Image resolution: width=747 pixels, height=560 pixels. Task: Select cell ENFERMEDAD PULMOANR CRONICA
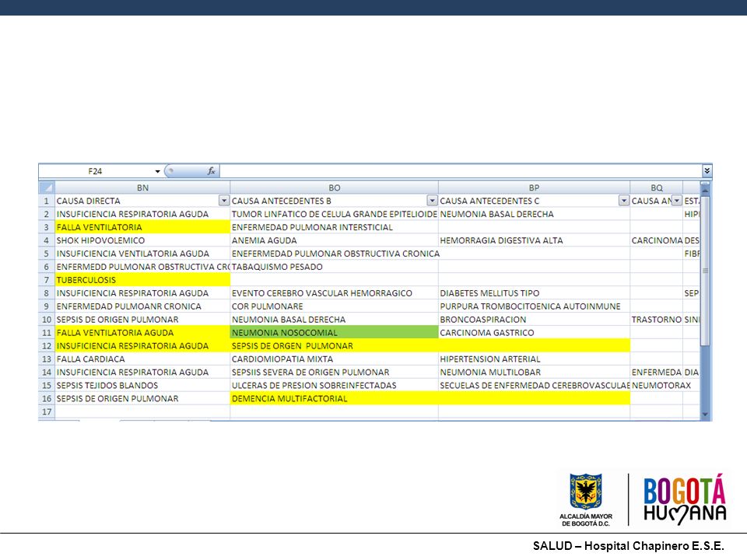coord(142,306)
